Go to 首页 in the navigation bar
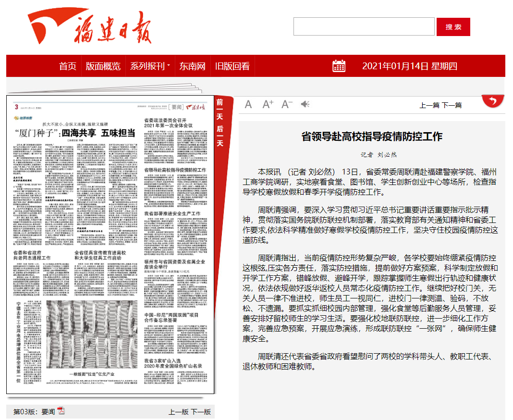513x420 pixels. [x=67, y=66]
